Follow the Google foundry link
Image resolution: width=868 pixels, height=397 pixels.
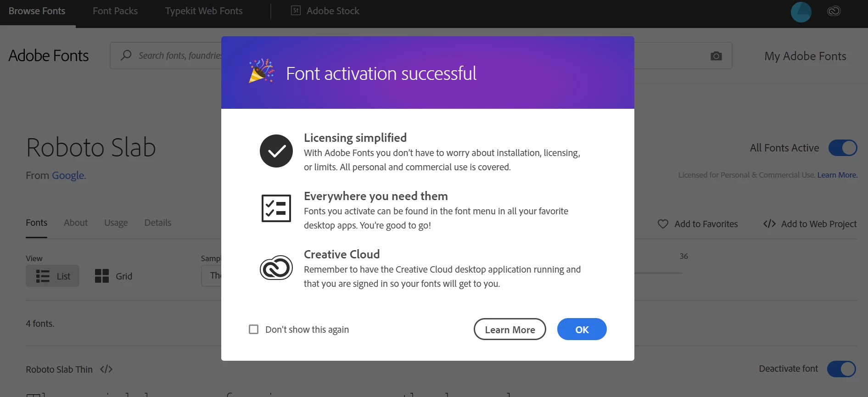click(x=68, y=175)
